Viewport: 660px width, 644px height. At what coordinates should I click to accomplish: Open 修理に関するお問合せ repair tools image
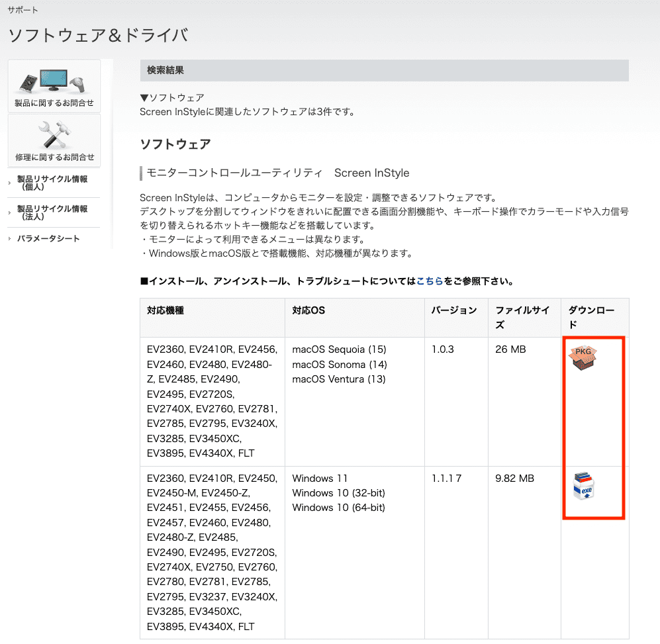(54, 140)
